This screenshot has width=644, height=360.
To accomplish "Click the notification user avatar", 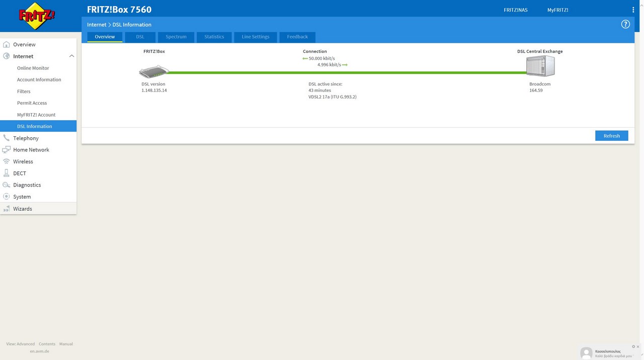I will [586, 353].
